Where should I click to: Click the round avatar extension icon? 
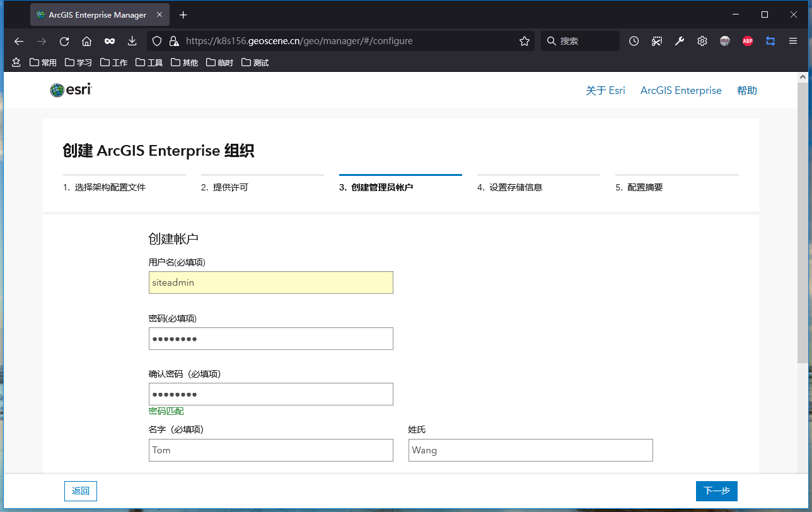pos(725,41)
